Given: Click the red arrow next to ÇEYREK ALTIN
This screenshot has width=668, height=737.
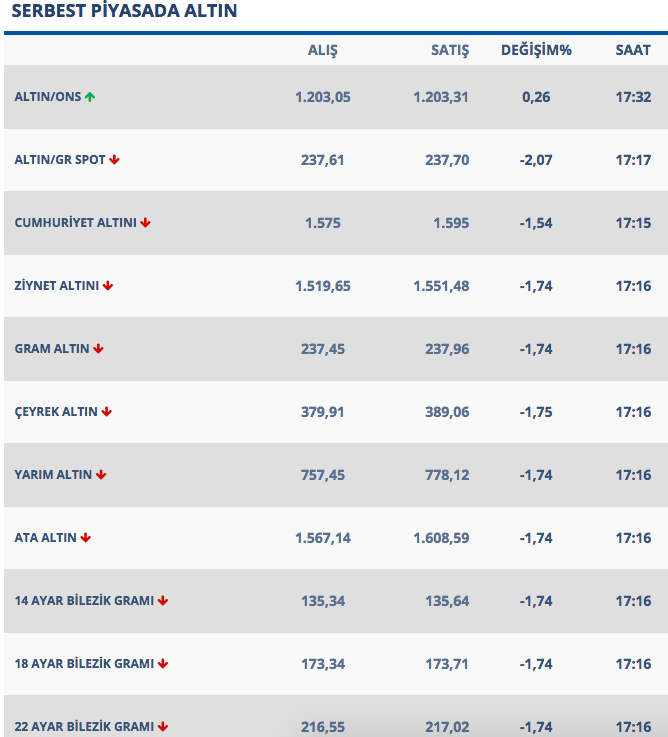Looking at the screenshot, I should (107, 412).
